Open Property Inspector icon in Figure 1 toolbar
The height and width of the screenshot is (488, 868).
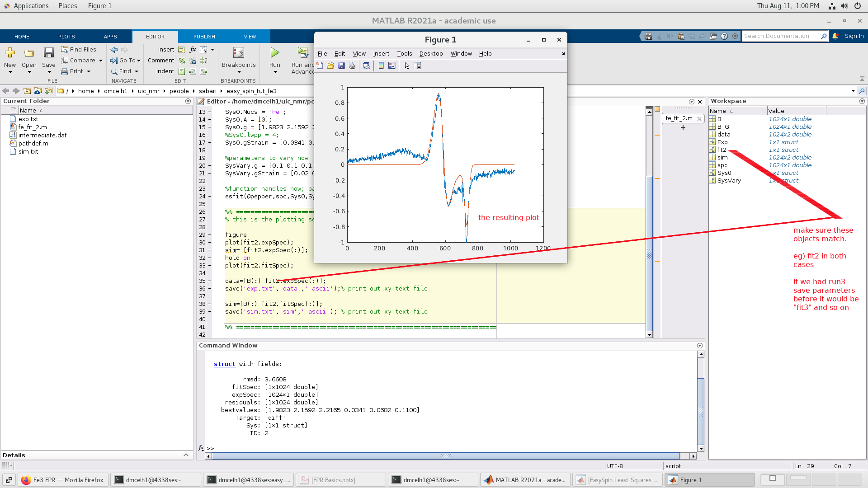point(417,66)
